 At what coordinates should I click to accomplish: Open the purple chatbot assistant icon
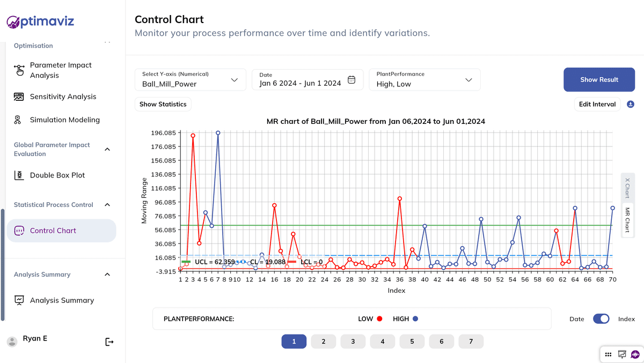point(635,354)
